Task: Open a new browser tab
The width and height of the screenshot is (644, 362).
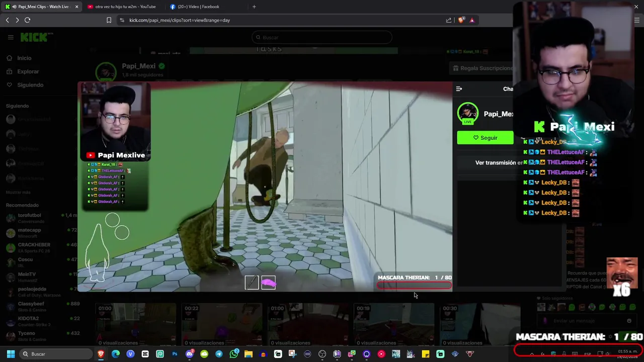Action: click(x=254, y=7)
